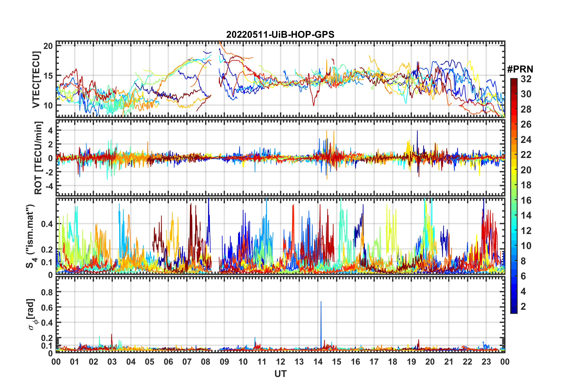The height and width of the screenshot is (392, 561).
Task: Select σφ axis tick label 0.8
Action: 47,292
